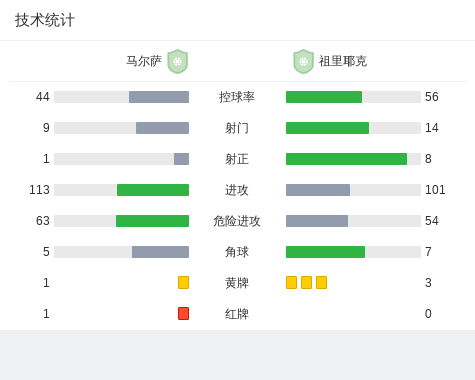Click the 控球率 stat label
The image size is (475, 380).
click(237, 97)
